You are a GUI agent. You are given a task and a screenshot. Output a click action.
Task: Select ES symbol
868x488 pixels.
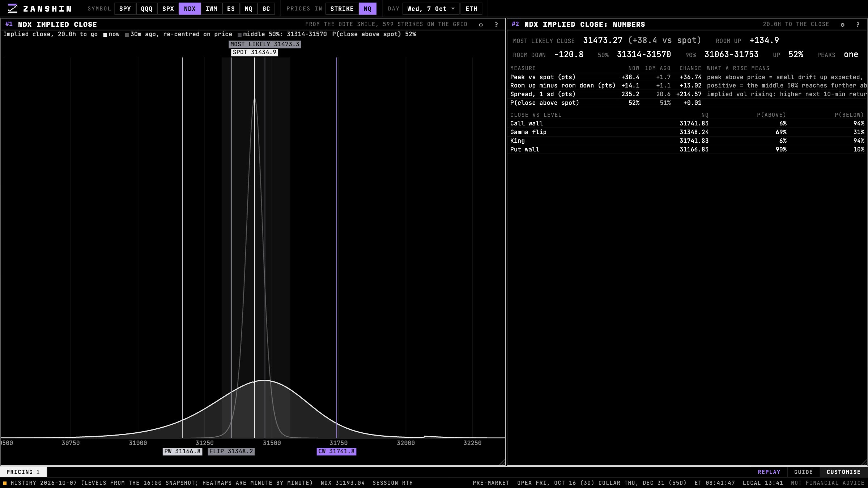231,9
